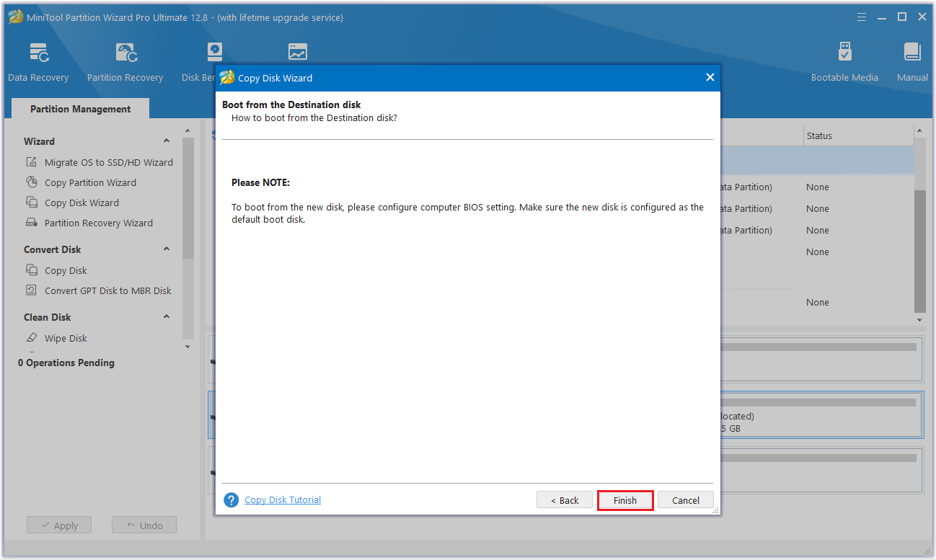Screen dimensions: 936x560
Task: Open the Copy Disk Tutorial link
Action: [x=283, y=499]
